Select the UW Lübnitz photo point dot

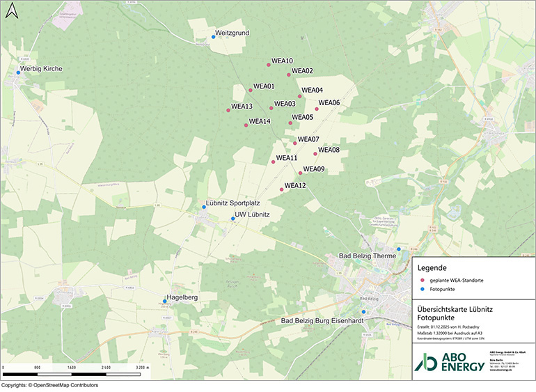click(x=232, y=219)
